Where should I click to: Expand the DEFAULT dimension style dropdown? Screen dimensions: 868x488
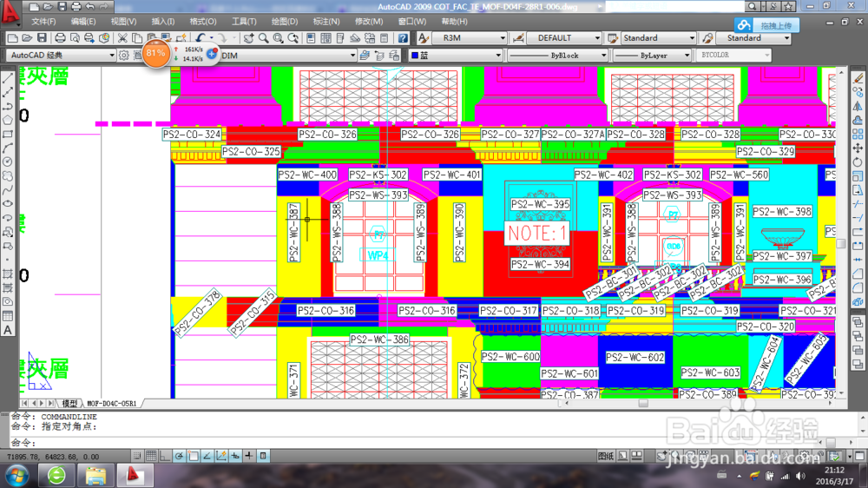coord(597,38)
